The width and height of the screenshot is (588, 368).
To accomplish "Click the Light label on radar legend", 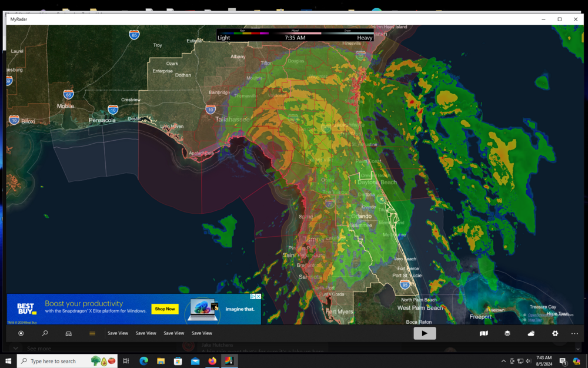I will (224, 38).
